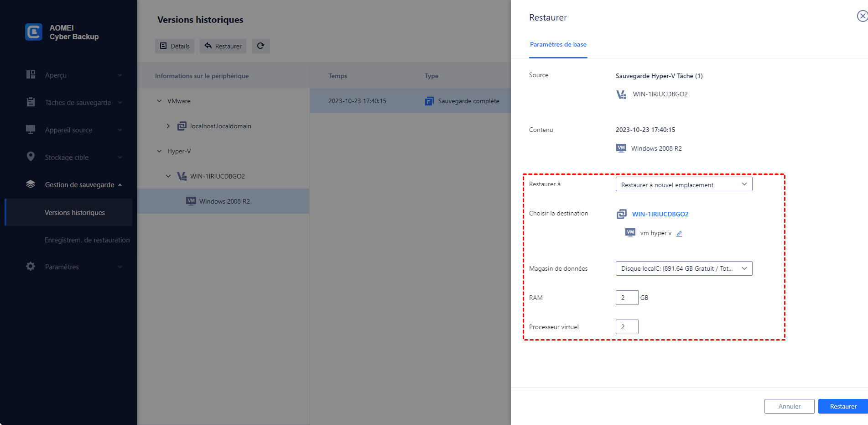Close the Restaurer panel with the X icon
The height and width of the screenshot is (425, 868).
pos(862,16)
